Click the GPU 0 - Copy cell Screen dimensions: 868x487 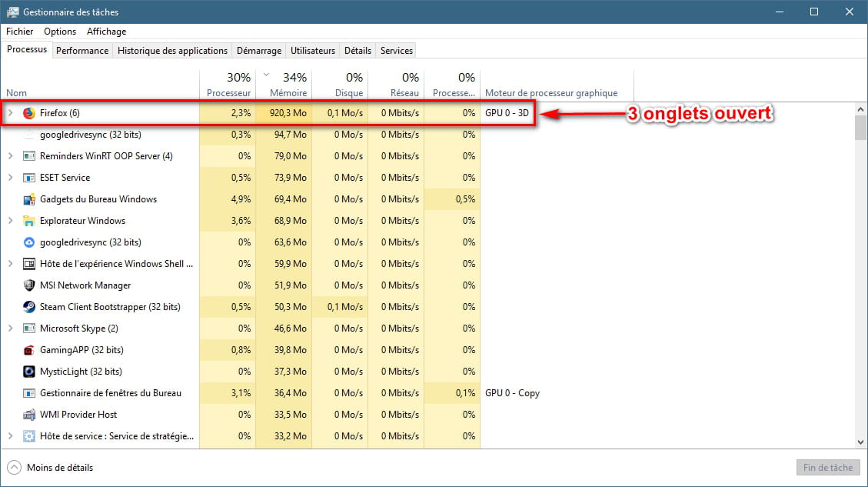click(x=512, y=393)
